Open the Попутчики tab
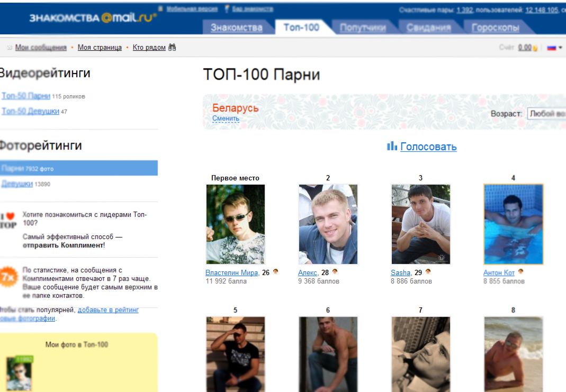566x392 pixels. (363, 28)
